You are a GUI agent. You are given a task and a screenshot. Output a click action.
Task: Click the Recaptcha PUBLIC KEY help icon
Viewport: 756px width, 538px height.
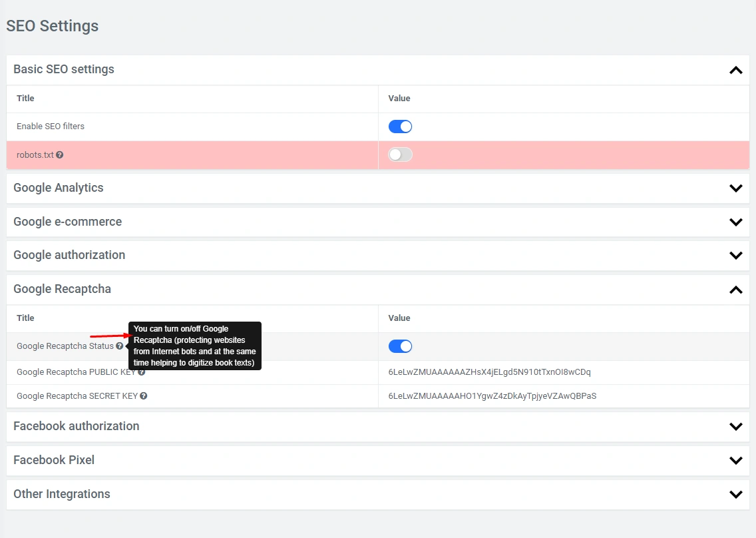tap(141, 372)
